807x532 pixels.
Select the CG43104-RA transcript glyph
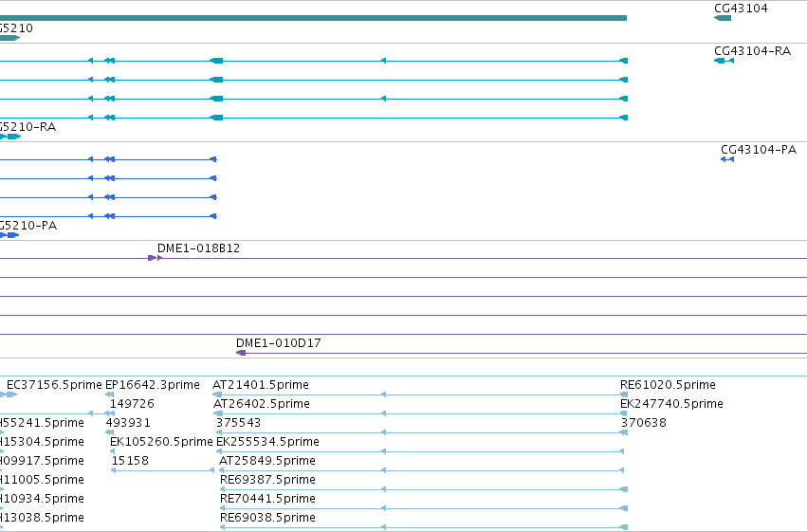click(x=724, y=62)
